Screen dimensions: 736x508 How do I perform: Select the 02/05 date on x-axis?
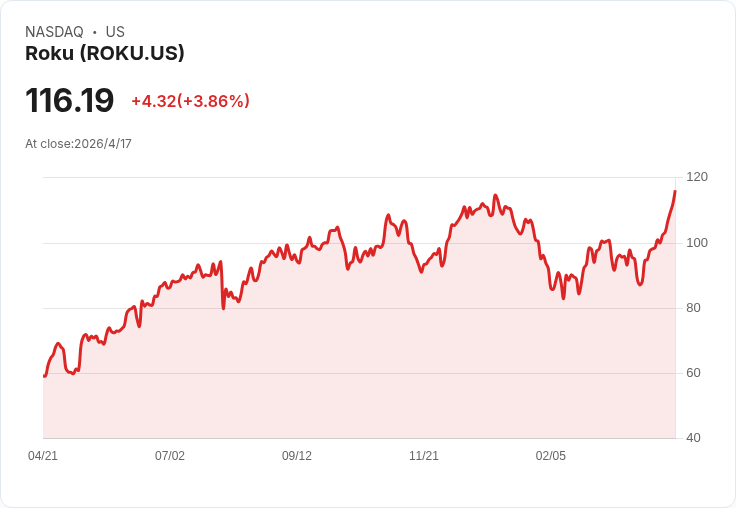pyautogui.click(x=551, y=456)
